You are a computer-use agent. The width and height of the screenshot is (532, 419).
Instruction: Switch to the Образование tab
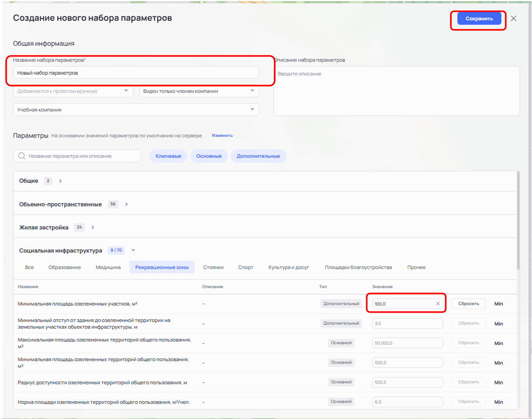coord(64,267)
